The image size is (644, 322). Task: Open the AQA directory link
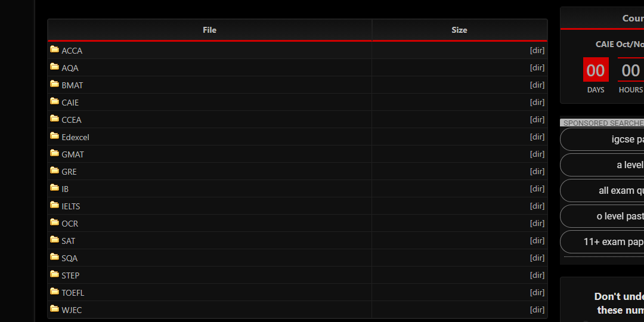(70, 68)
